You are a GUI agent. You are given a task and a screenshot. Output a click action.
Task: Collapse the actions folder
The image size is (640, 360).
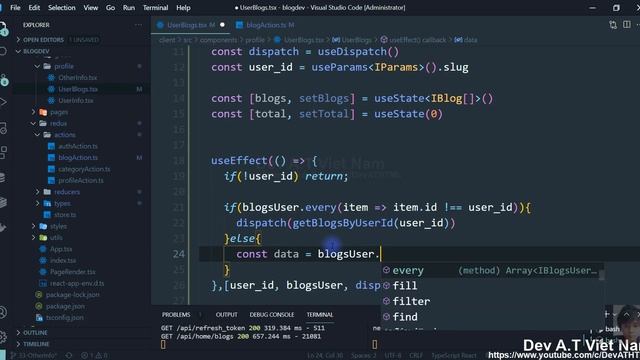click(65, 135)
